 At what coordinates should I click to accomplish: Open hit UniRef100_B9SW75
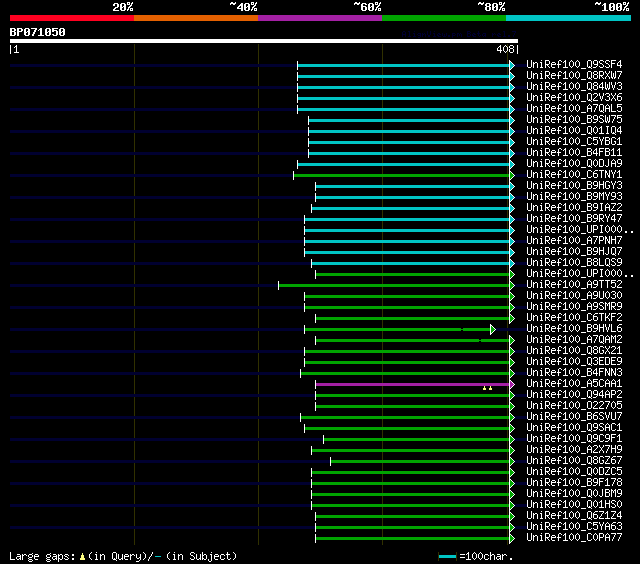tap(574, 120)
